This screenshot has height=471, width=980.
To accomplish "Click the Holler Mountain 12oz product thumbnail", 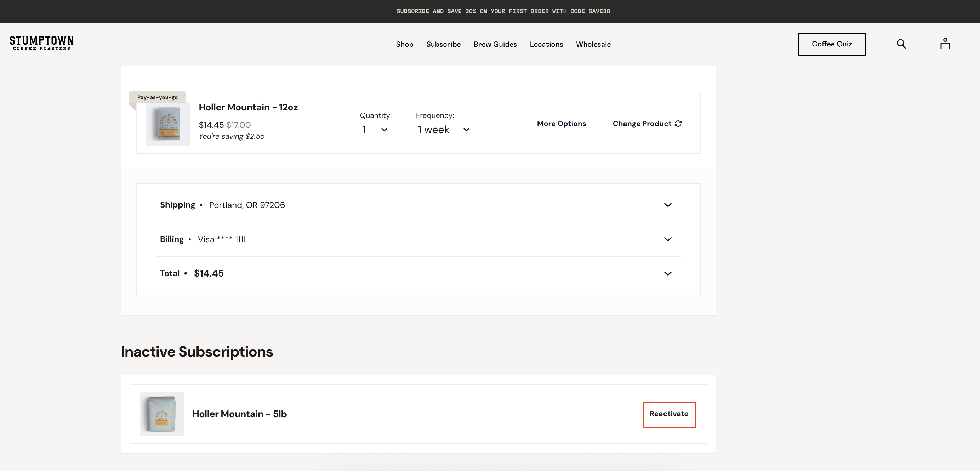I will (168, 124).
